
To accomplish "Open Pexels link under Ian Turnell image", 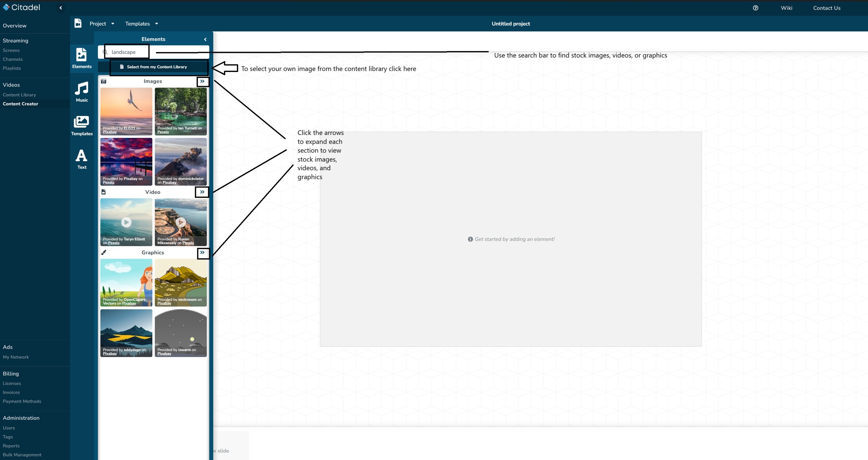I will pyautogui.click(x=163, y=132).
